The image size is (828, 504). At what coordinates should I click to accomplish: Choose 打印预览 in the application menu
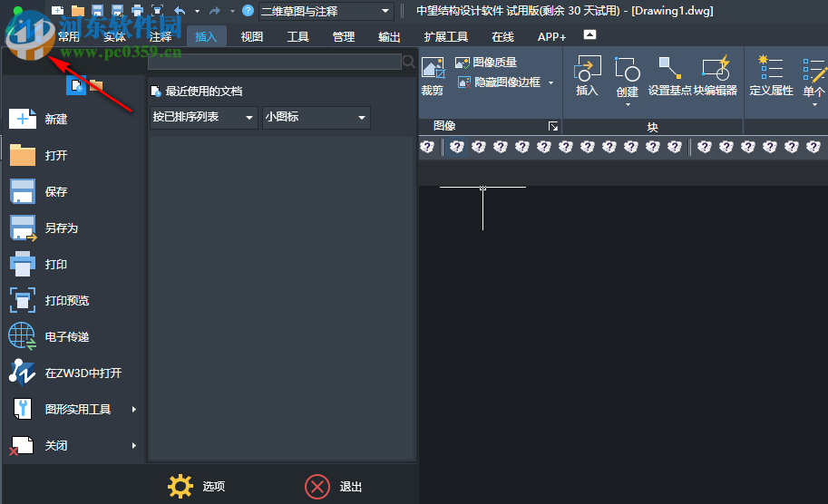point(72,300)
